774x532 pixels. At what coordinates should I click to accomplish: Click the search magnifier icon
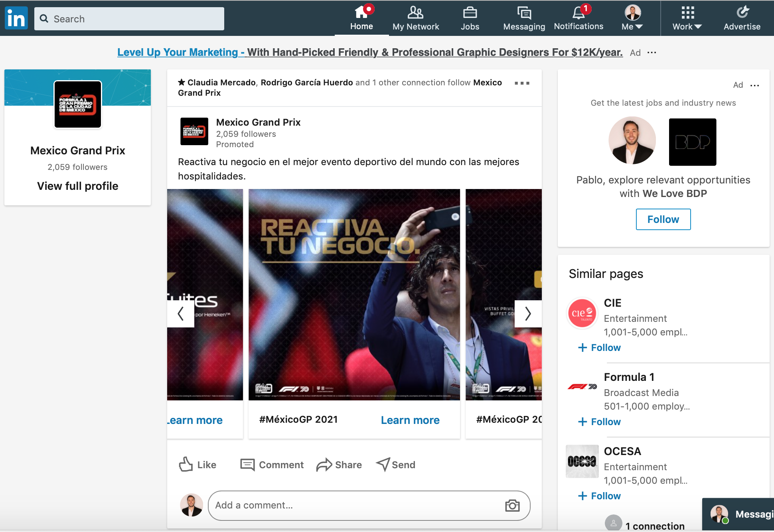click(x=44, y=19)
